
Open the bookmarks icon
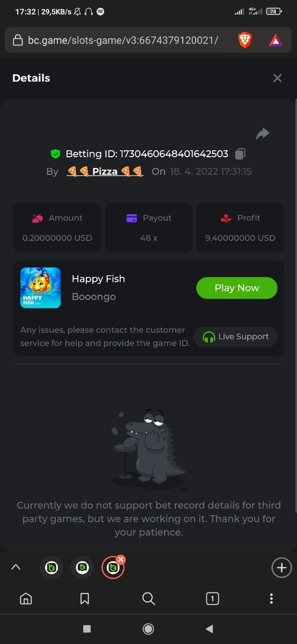(x=85, y=599)
